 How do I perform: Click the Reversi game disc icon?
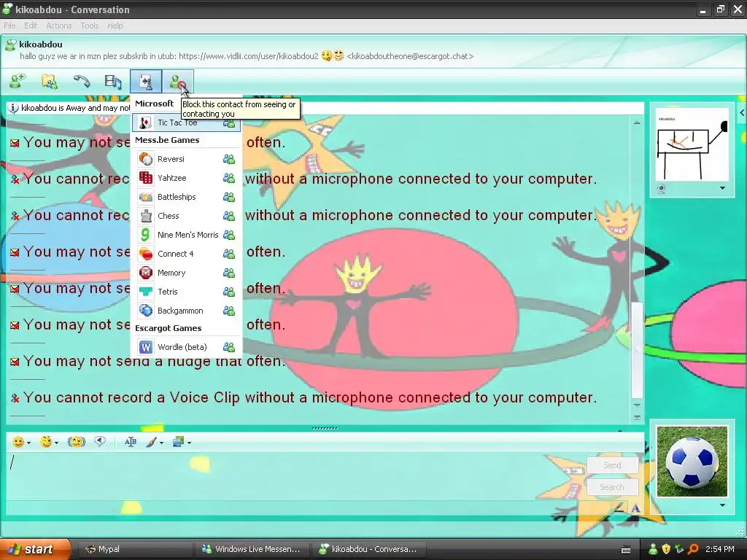coord(146,158)
